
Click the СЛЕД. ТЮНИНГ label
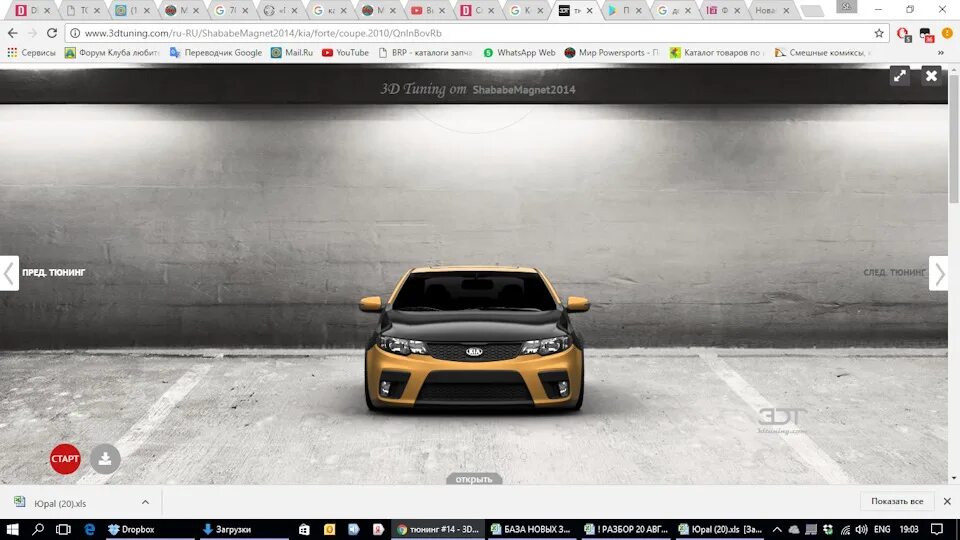click(894, 272)
